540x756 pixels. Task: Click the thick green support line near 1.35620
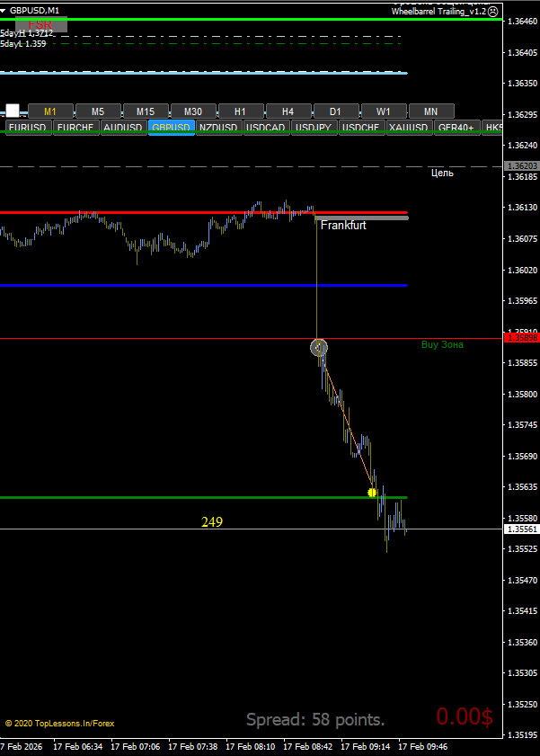[x=204, y=497]
